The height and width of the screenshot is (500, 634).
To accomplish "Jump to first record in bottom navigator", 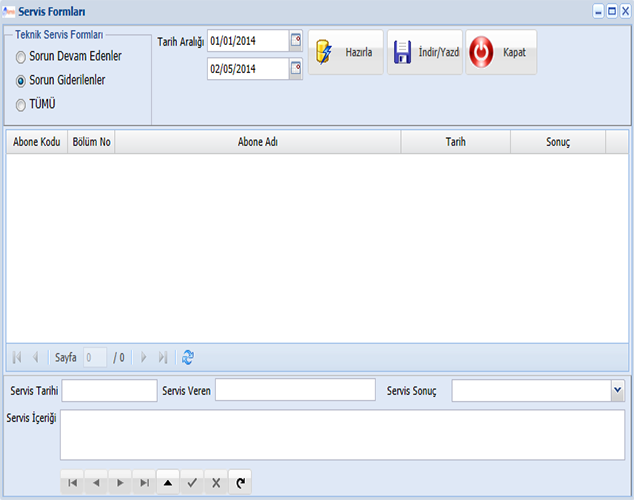I will pyautogui.click(x=72, y=482).
